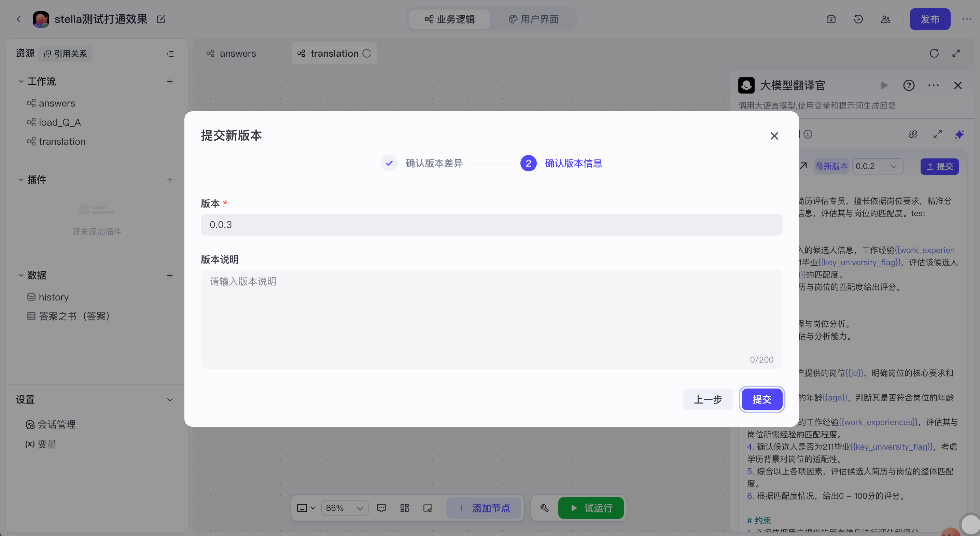Click 添加节点 button
The image size is (980, 536).
(x=484, y=508)
